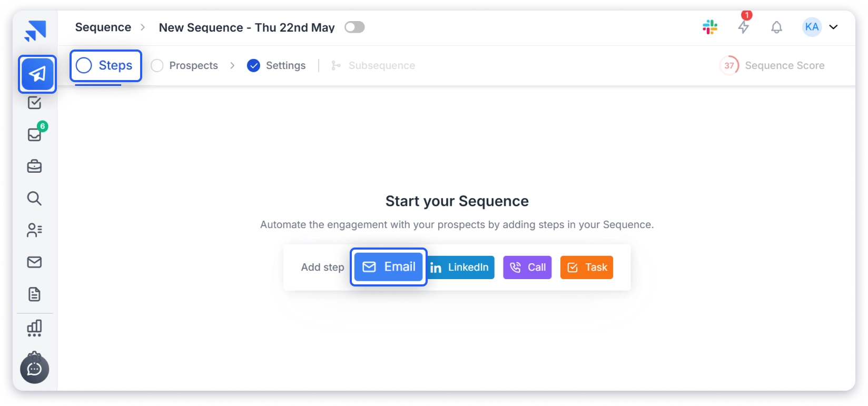The height and width of the screenshot is (406, 868).
Task: Open the Slack integration icon
Action: [x=709, y=27]
